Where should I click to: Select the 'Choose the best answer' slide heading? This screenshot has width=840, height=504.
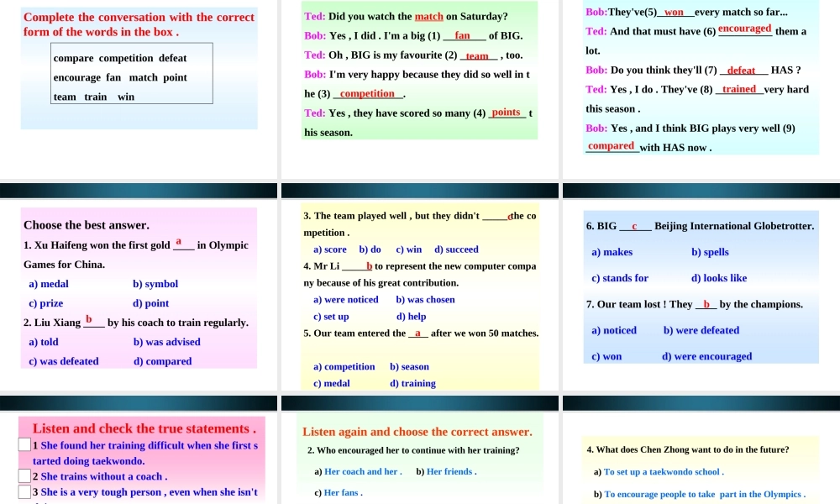87,225
